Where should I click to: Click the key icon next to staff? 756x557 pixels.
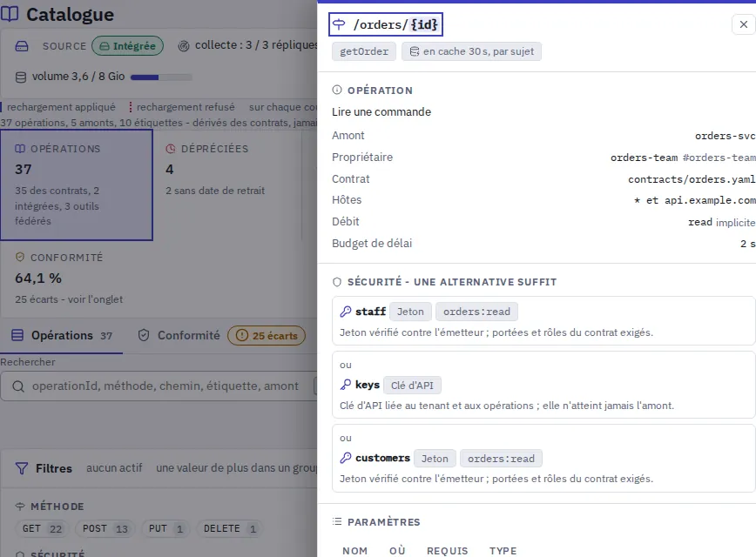[346, 312]
